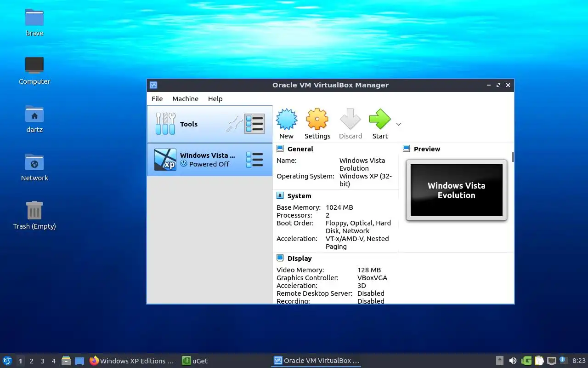The image size is (588, 368).
Task: Click the Powered Off status text
Action: (209, 164)
